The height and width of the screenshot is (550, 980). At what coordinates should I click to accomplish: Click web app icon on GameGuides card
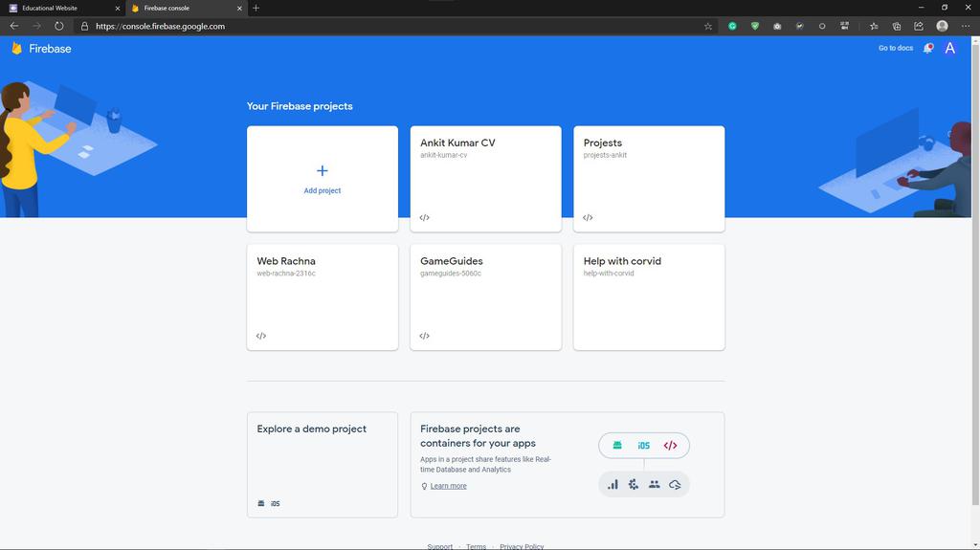[424, 336]
